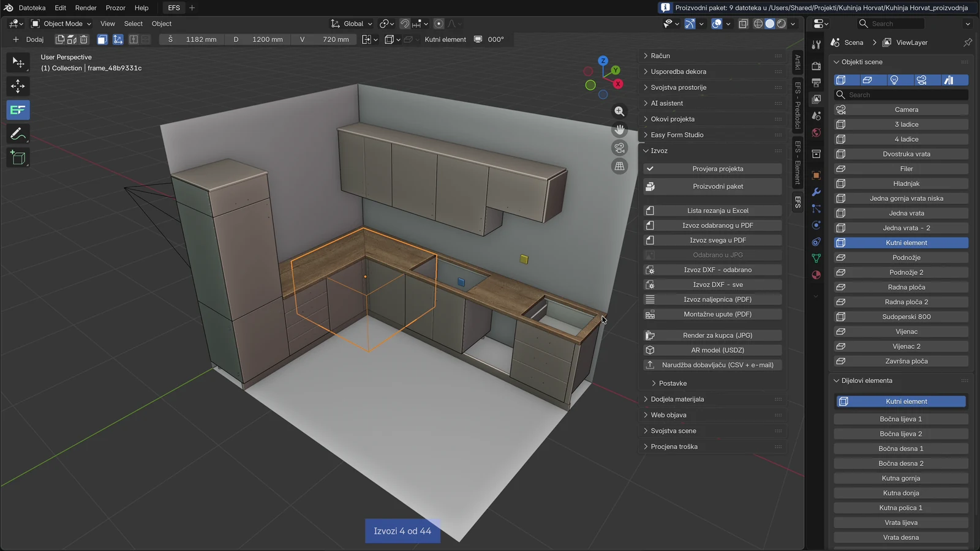Click the Proizvodni paket button
The height and width of the screenshot is (551, 980).
(712, 187)
